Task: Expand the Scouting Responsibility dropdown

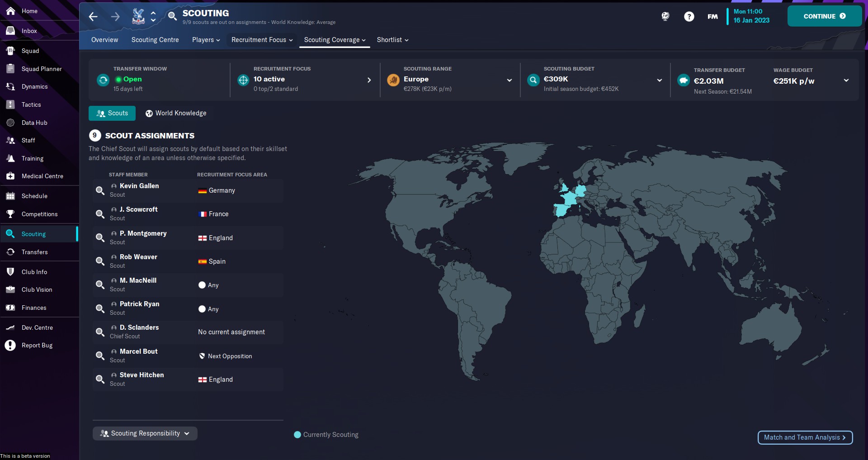Action: [145, 433]
